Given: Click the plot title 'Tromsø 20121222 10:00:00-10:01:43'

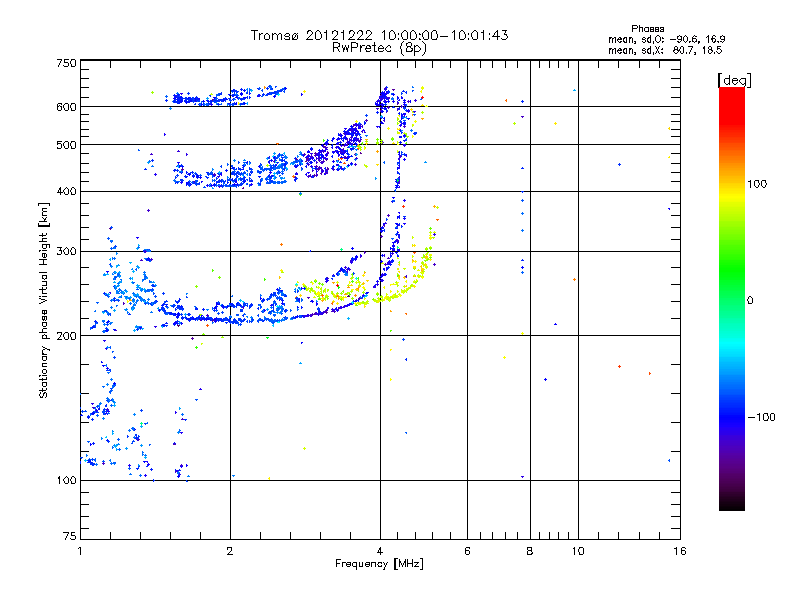Looking at the screenshot, I should (379, 35).
